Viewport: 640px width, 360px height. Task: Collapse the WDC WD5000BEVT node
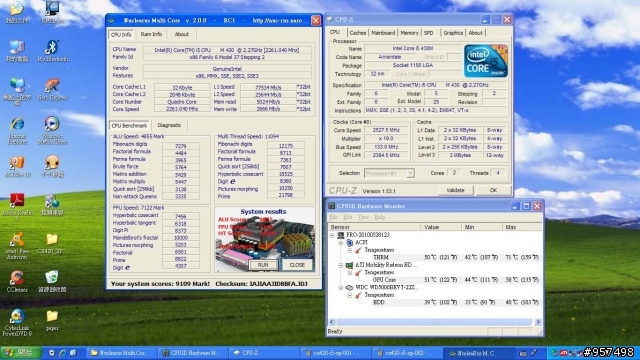coord(341,287)
